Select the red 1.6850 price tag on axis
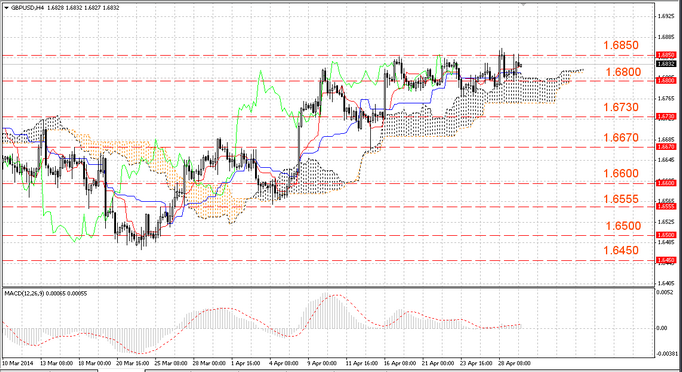The width and height of the screenshot is (682, 372). coord(665,55)
